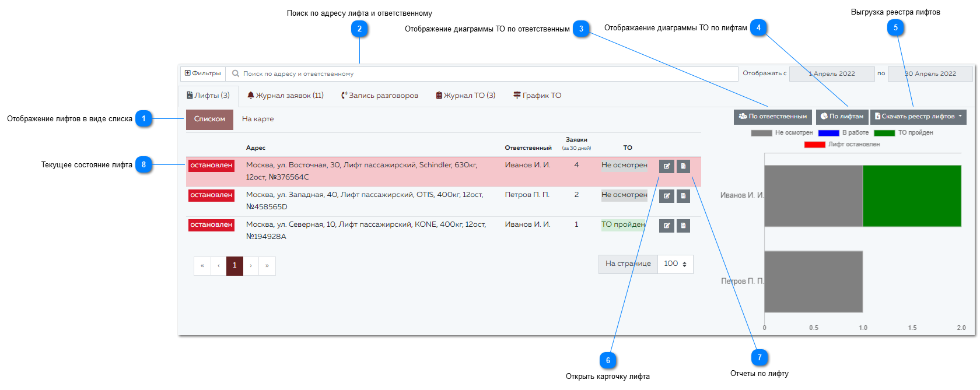The height and width of the screenshot is (390, 980).
Task: Change rows per page from 100
Action: tap(675, 264)
